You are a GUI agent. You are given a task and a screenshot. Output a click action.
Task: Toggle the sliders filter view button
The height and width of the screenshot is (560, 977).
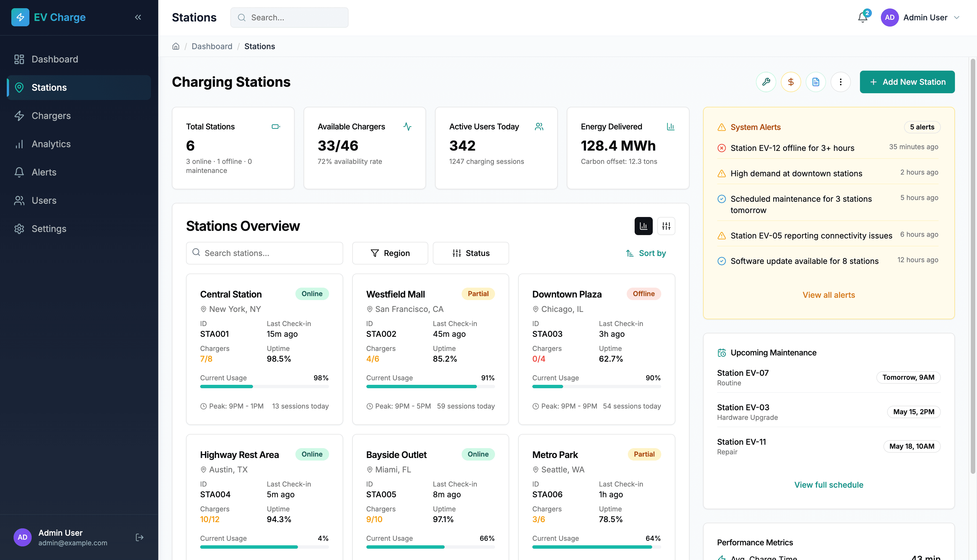(666, 226)
